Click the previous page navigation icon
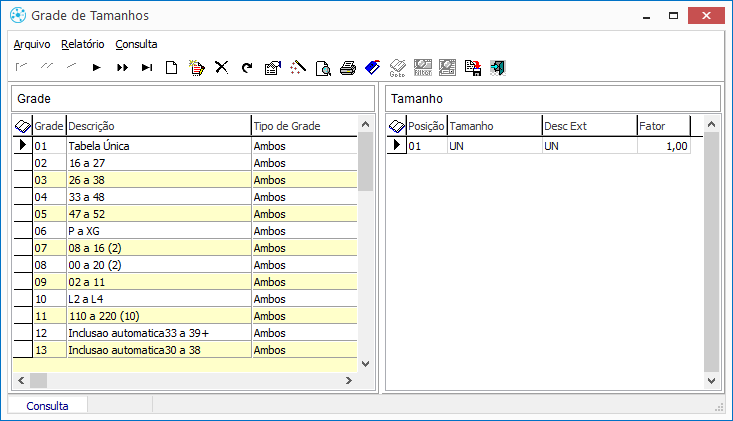The image size is (733, 421). (46, 67)
